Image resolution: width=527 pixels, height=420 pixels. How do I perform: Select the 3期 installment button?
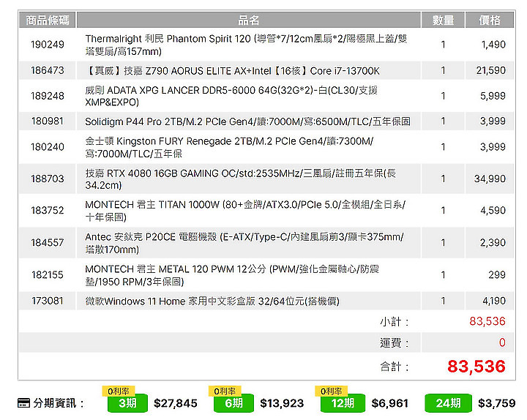[x=127, y=403]
